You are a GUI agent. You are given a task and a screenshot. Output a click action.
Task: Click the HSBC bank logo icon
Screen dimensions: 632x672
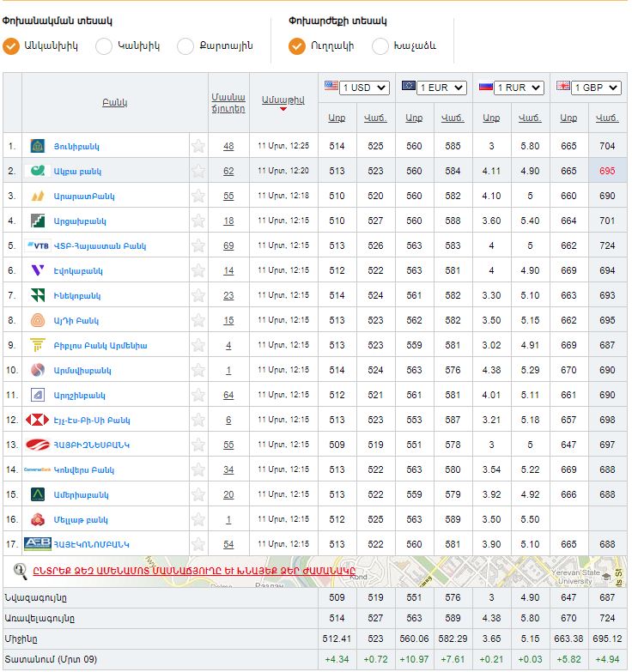coord(37,420)
